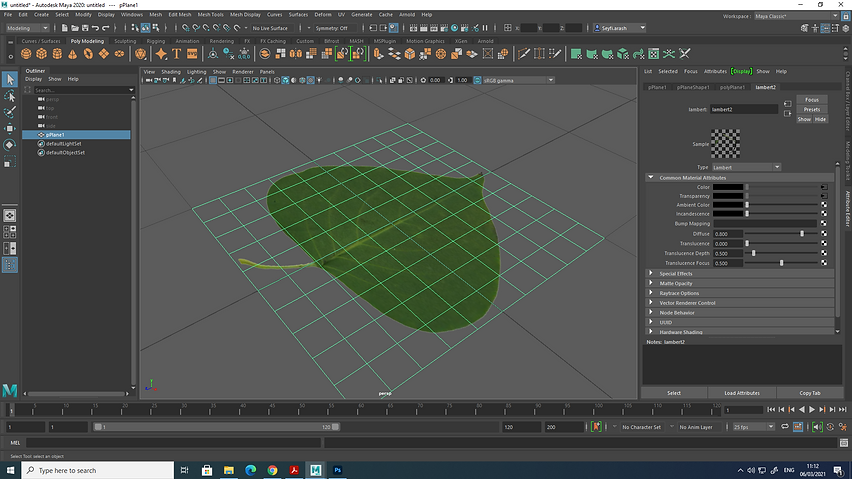Click the four view layout icon

pyautogui.click(x=10, y=232)
